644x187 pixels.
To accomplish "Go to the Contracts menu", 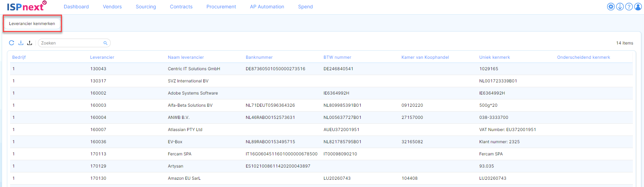I will (x=181, y=7).
